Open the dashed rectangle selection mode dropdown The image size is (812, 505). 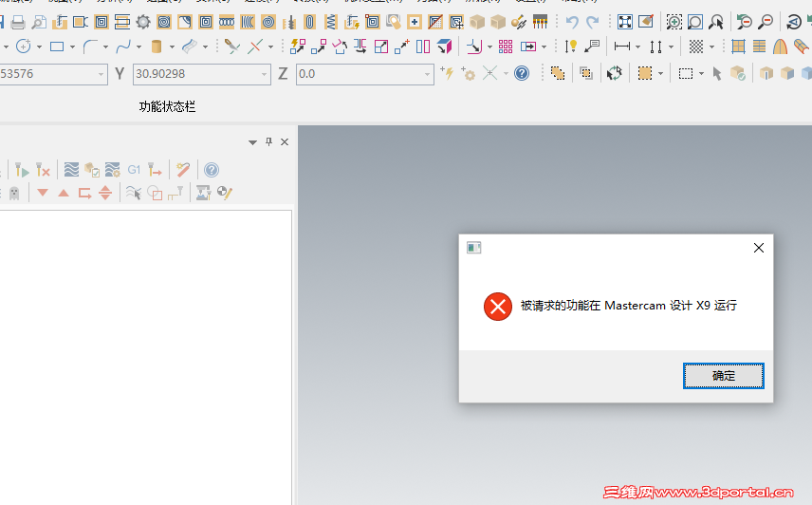[701, 74]
